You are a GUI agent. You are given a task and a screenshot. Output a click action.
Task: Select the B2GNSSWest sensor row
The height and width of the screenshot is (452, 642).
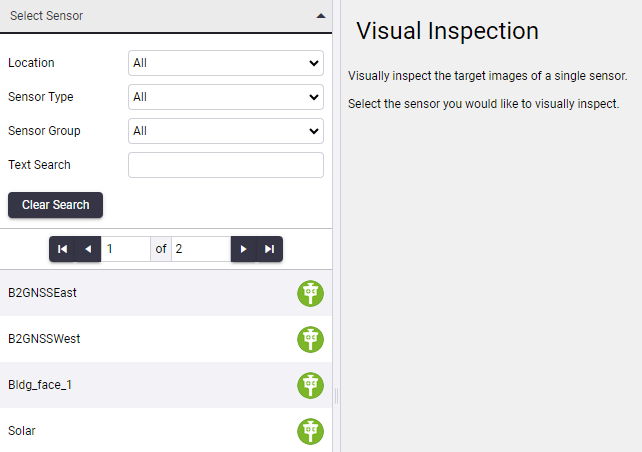(x=166, y=339)
